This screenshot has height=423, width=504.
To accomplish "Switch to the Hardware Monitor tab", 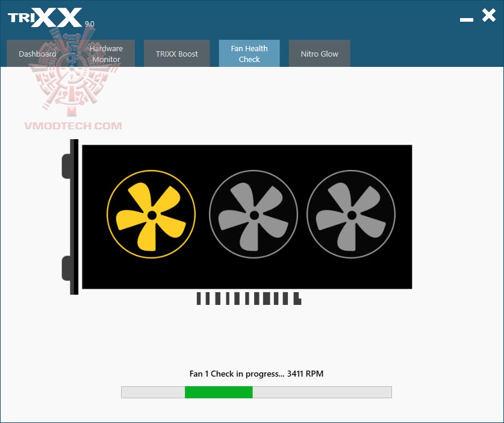I will coord(106,54).
